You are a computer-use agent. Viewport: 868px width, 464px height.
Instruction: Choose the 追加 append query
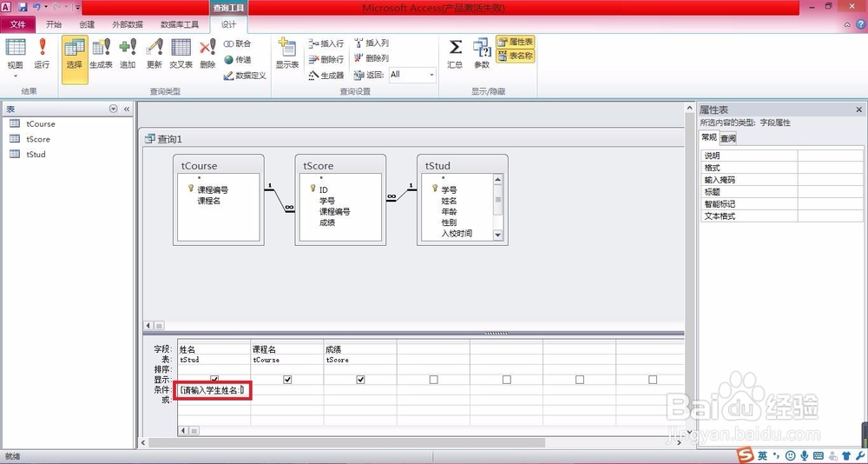(x=128, y=54)
